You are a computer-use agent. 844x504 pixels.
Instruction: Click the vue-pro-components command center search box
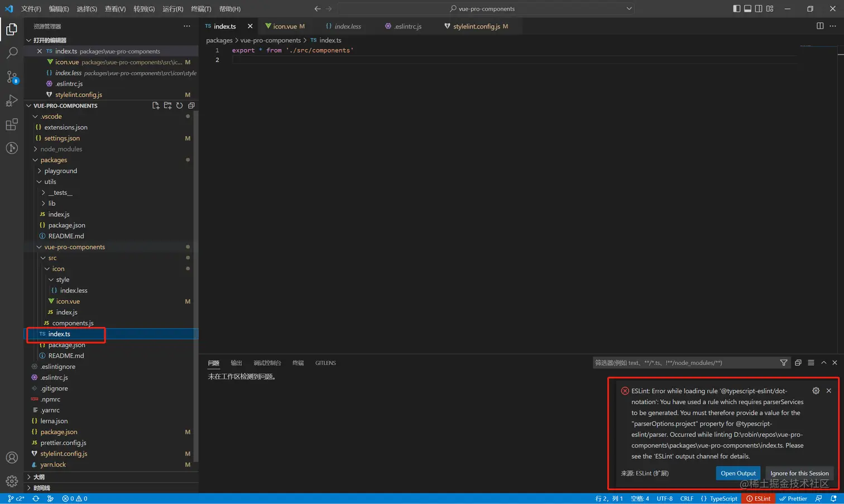coord(486,8)
